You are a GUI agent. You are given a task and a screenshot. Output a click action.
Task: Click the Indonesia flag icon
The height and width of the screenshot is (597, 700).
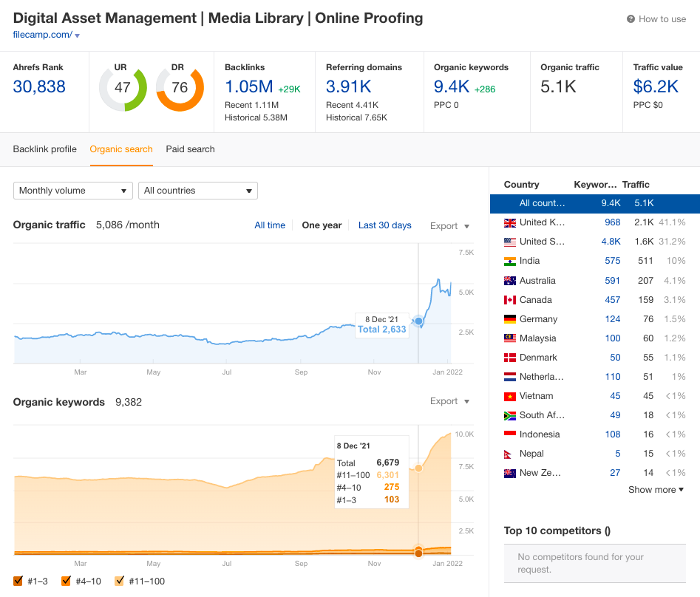510,434
